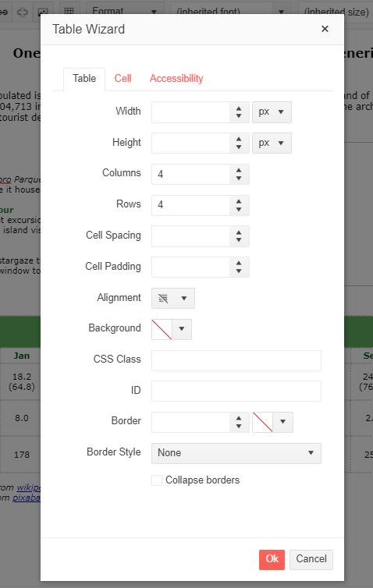Viewport: 373px width, 588px height.
Task: Toggle the Collapse borders checkbox
Action: click(157, 480)
